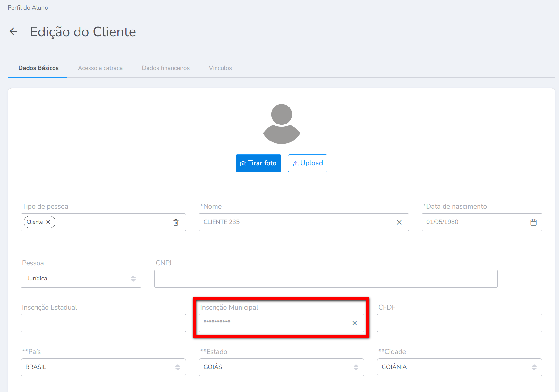Open the calendar date picker icon
Image resolution: width=559 pixels, height=392 pixels.
click(x=533, y=222)
